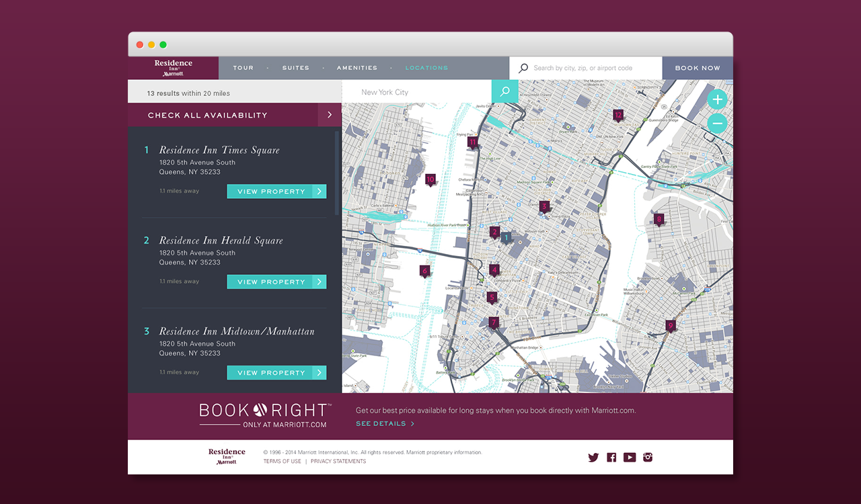Open the Instagram icon in footer
This screenshot has height=504, width=861.
click(648, 458)
